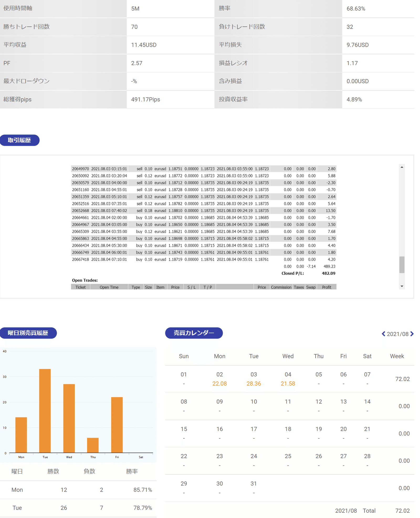The image size is (420, 518).
Task: Select monthly Total value 72.02
Action: (402, 511)
